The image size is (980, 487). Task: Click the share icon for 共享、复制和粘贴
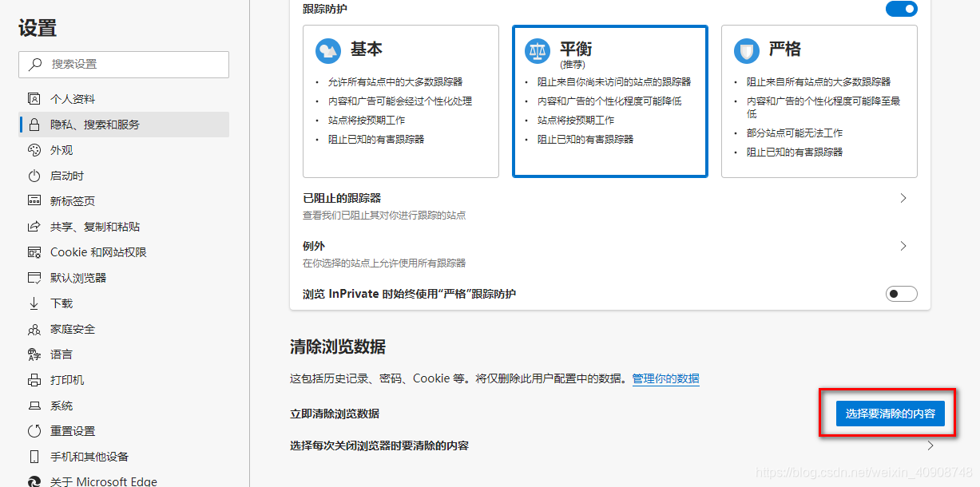[34, 227]
